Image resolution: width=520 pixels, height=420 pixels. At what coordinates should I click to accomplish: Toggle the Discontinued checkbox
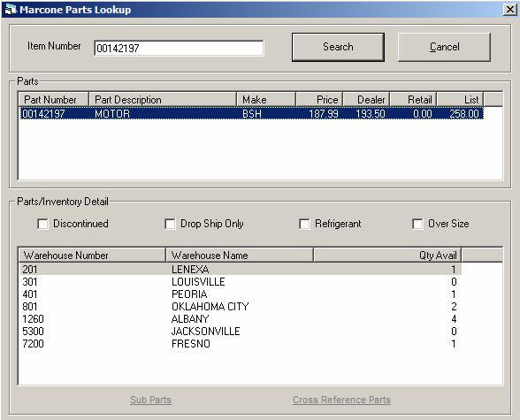42,224
